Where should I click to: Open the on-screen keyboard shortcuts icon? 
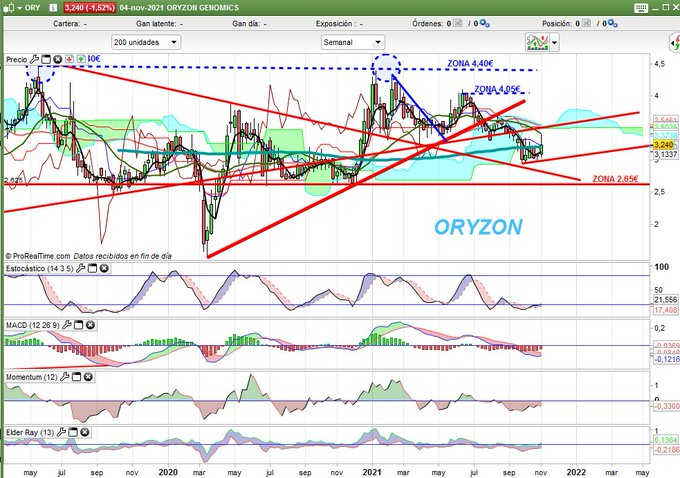(x=641, y=8)
